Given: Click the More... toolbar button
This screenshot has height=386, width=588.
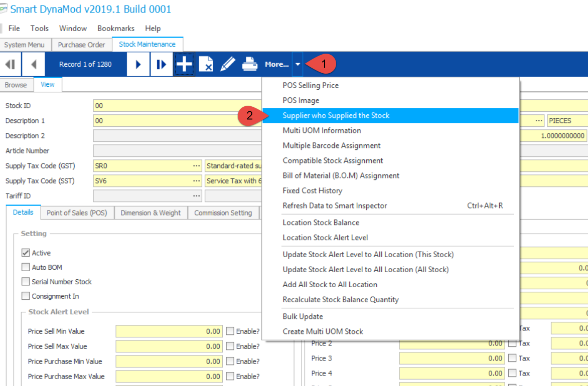Looking at the screenshot, I should (x=277, y=65).
